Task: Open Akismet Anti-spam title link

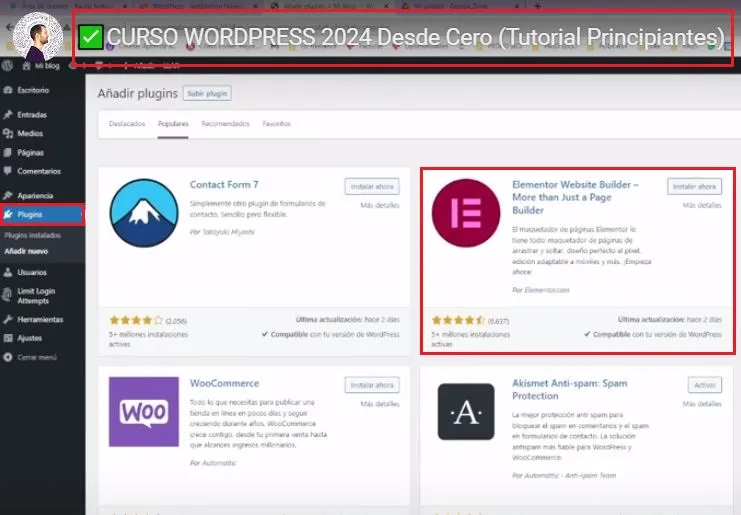Action: pos(569,389)
